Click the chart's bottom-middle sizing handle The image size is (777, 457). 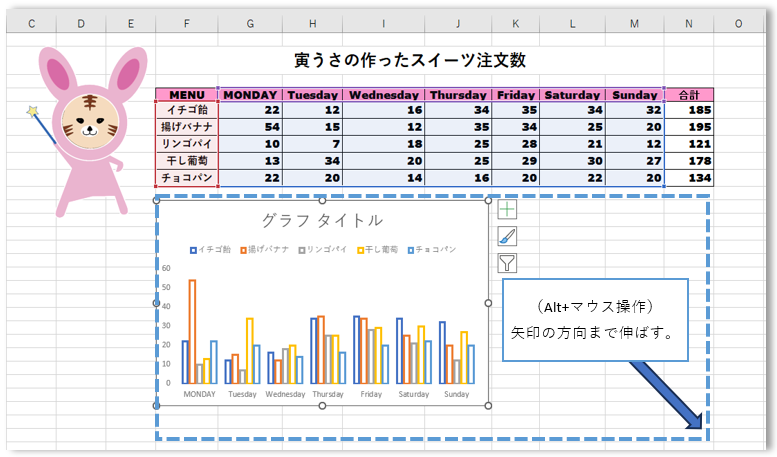point(322,405)
